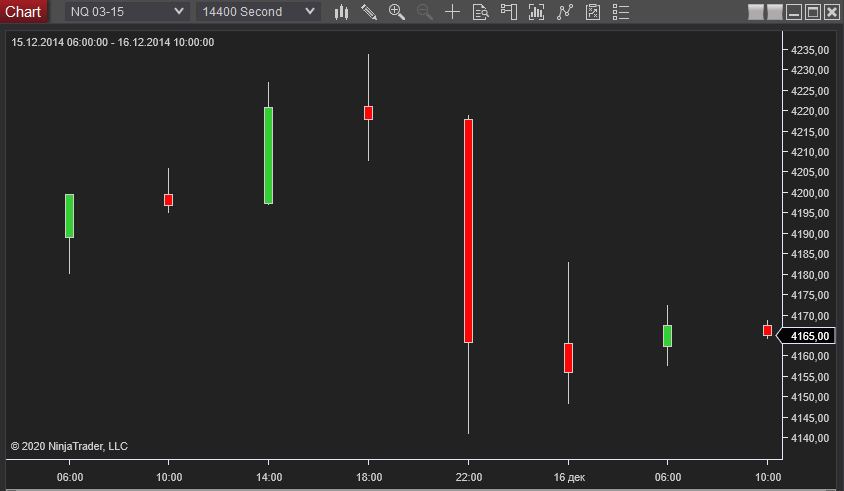Click the green 06:00 candlestick on 15.12
The width and height of the screenshot is (844, 491).
[x=69, y=216]
